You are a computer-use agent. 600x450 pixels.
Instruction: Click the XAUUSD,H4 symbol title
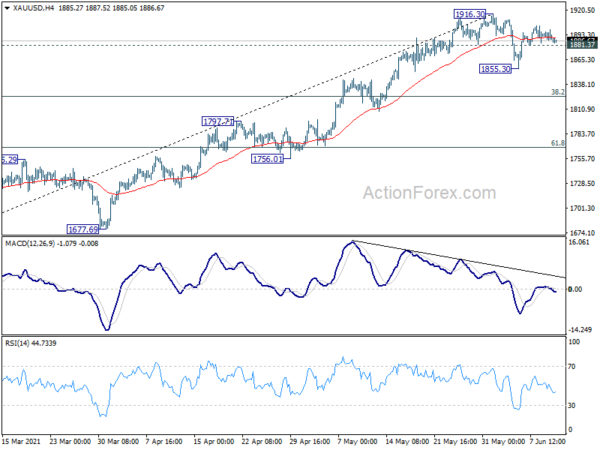coord(34,8)
